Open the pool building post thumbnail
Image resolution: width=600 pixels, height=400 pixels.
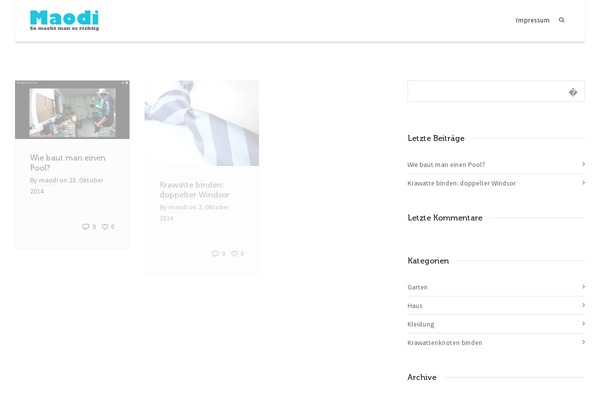click(x=72, y=109)
